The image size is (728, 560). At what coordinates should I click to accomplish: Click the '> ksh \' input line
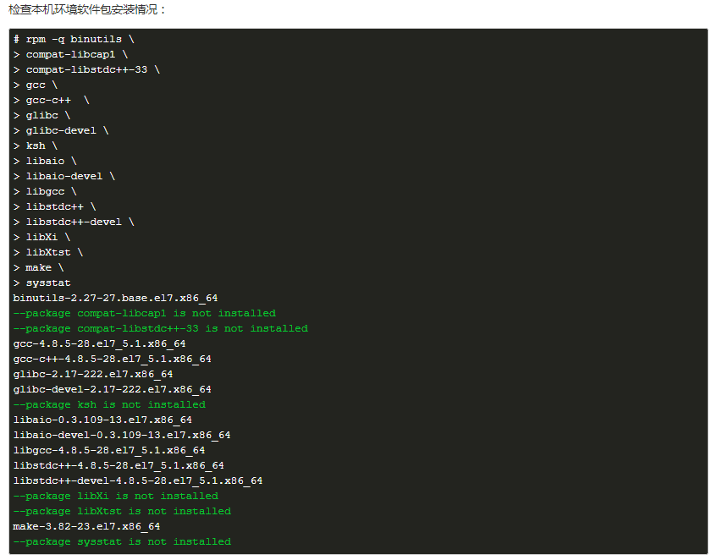pos(36,146)
